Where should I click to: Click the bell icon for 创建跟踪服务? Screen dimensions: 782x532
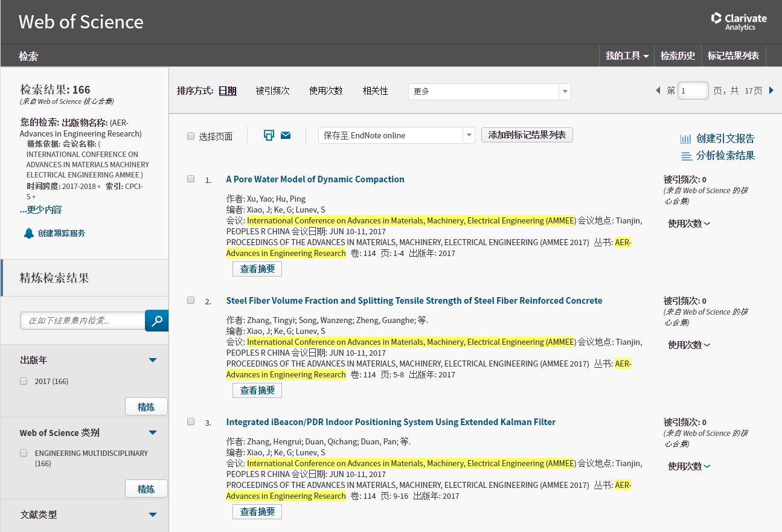[x=29, y=233]
